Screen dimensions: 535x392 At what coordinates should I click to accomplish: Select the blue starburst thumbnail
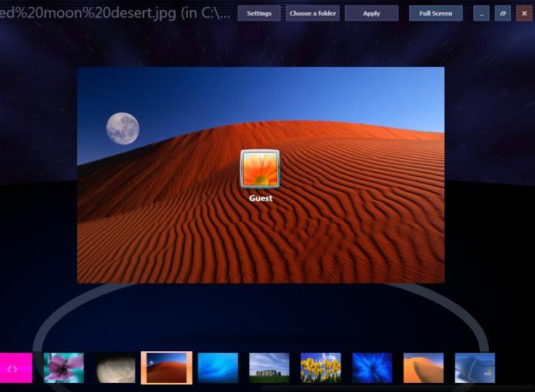coord(372,368)
